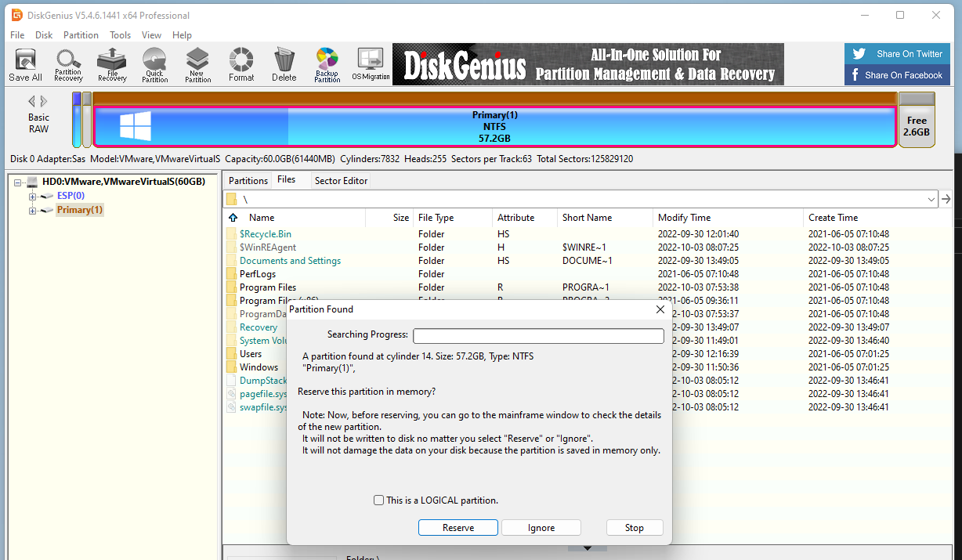Go to the next disk arrow
This screenshot has width=962, height=560.
click(44, 101)
